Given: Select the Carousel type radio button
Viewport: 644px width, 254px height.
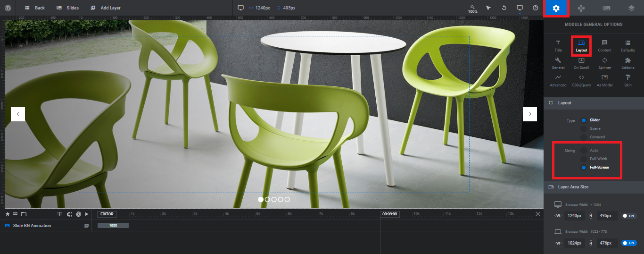Looking at the screenshot, I should [x=584, y=137].
